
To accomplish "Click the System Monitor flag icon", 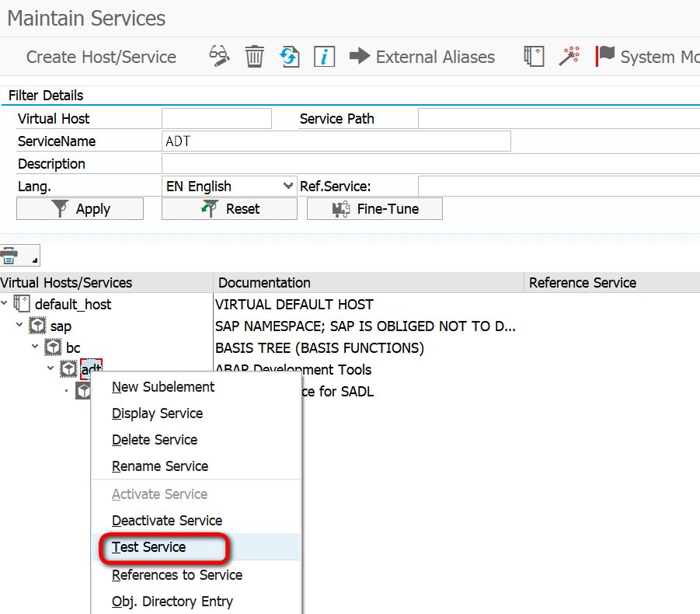I will pos(605,56).
